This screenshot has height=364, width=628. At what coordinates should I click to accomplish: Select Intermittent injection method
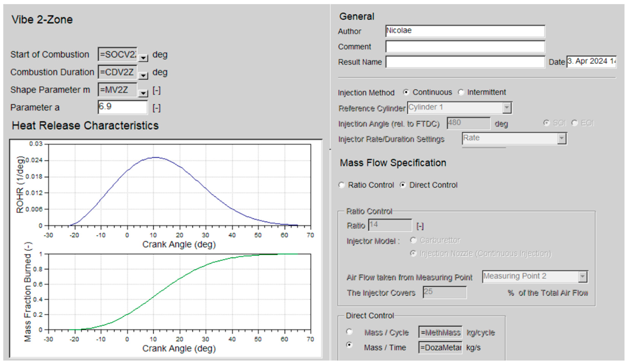coord(461,92)
